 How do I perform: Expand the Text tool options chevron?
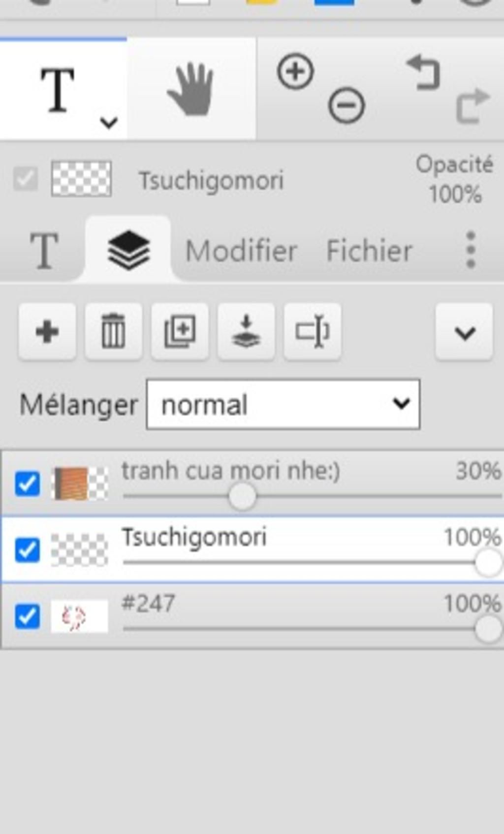click(x=109, y=122)
